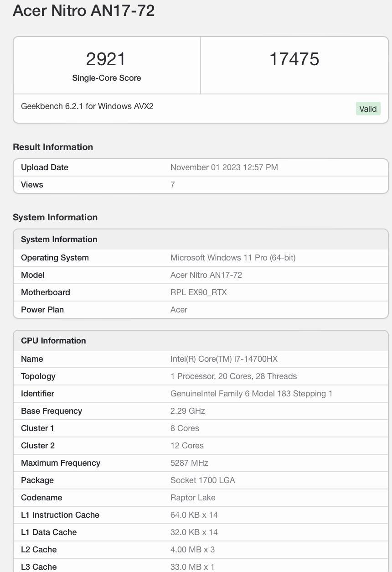
Task: Click the Codename label
Action: click(41, 498)
